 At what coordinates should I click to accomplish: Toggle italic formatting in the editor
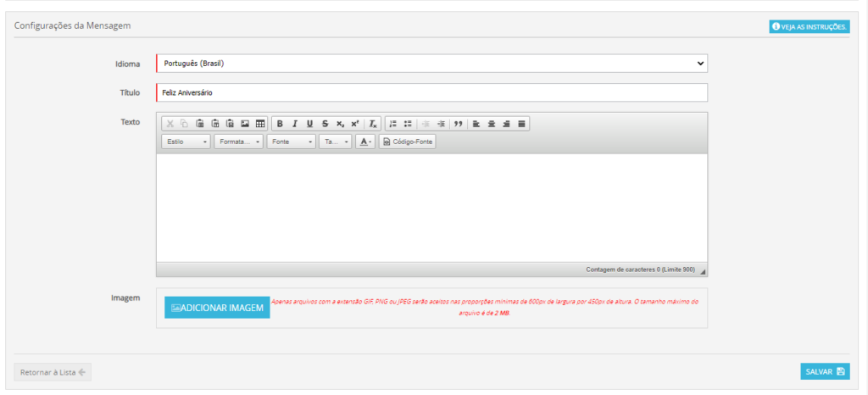[295, 124]
